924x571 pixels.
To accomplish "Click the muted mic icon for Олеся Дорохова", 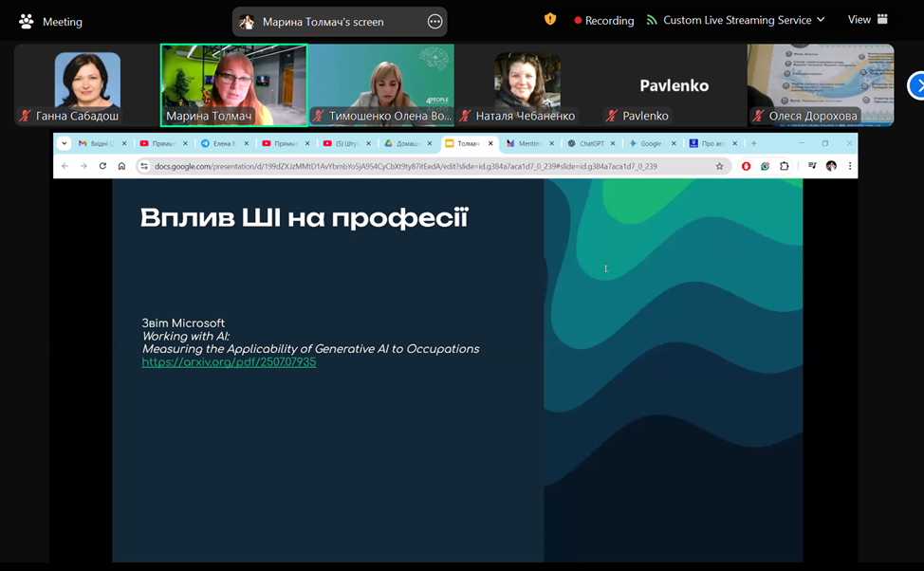I will [758, 116].
